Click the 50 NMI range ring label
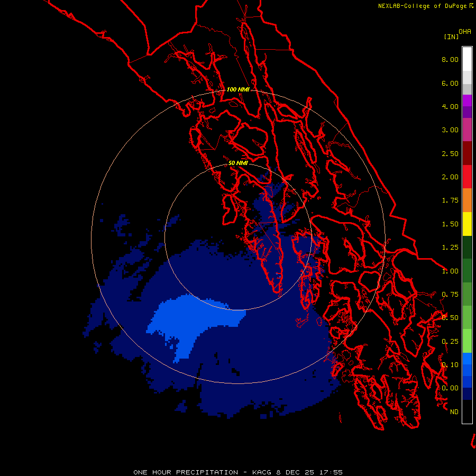This screenshot has height=476, width=476. click(x=239, y=163)
